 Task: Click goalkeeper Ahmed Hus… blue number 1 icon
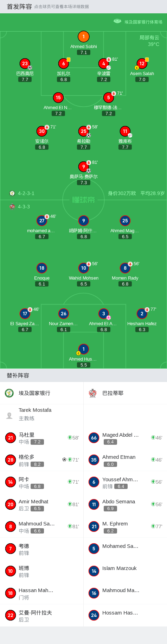83,349
